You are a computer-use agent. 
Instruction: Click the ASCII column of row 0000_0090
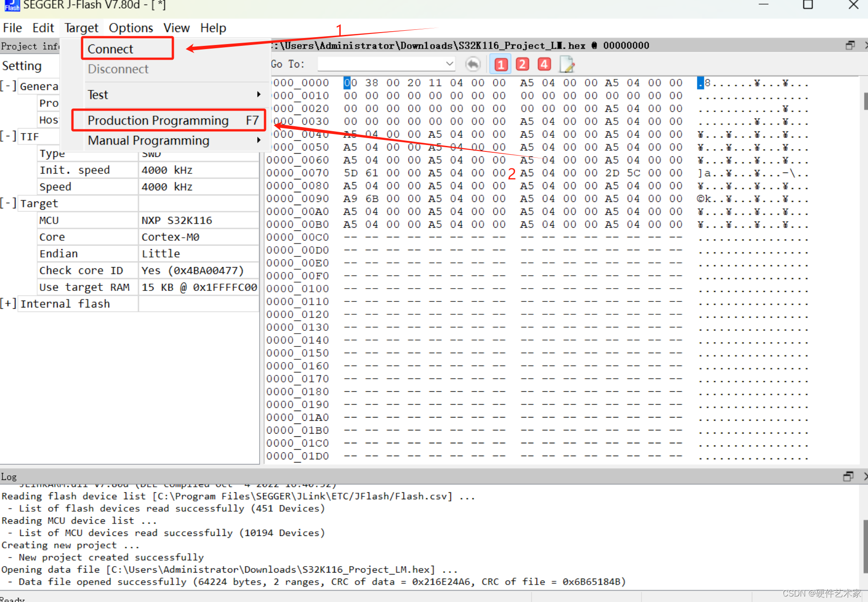click(752, 199)
